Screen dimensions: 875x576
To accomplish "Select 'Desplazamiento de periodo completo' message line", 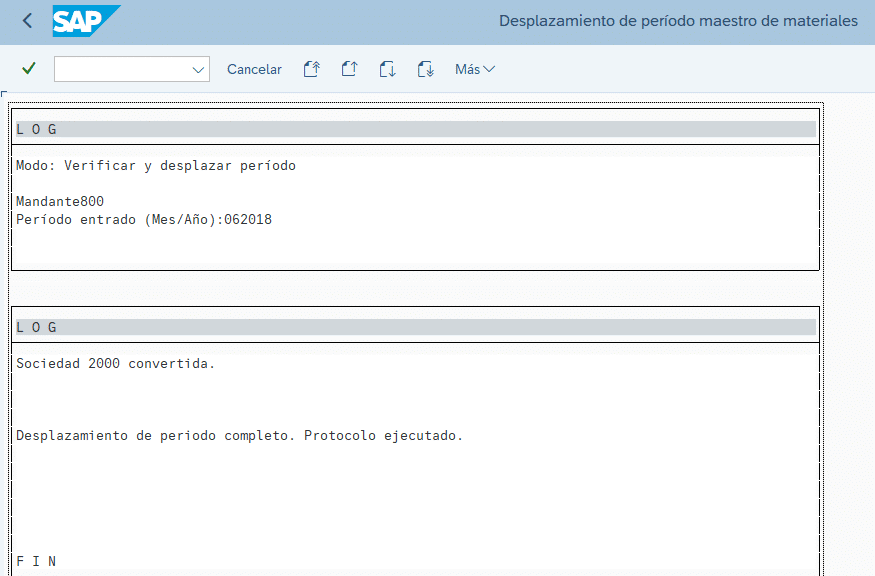I will (x=240, y=436).
